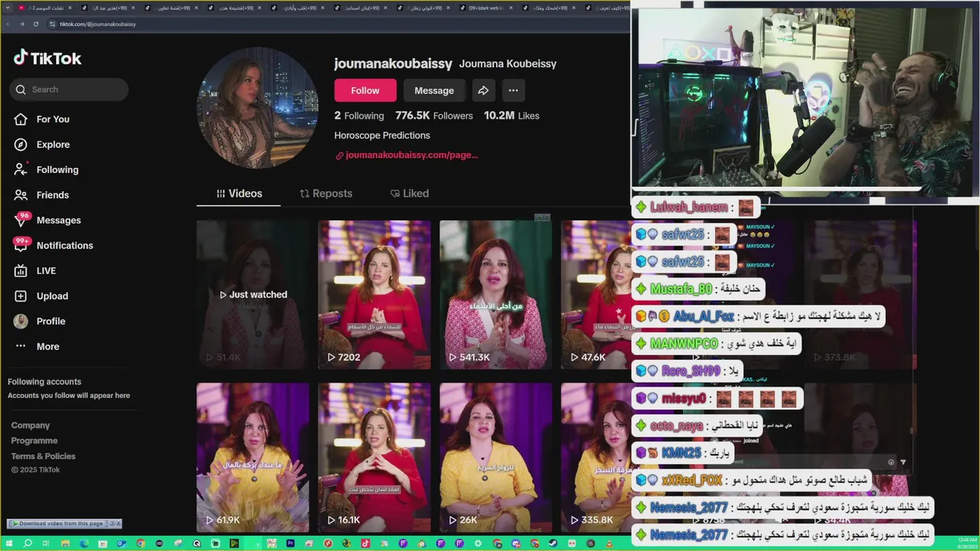Click the 10.2M Likes count
980x551 pixels.
point(511,116)
